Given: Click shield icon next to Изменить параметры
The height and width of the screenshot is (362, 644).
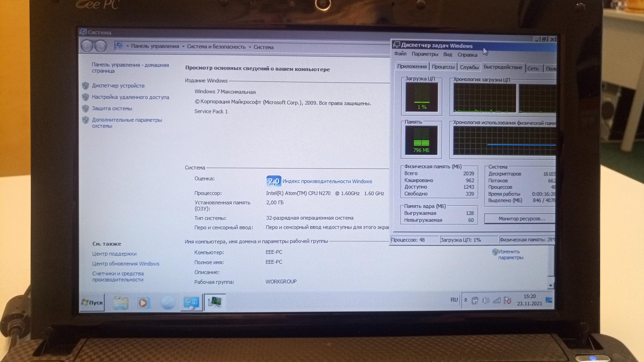Looking at the screenshot, I should point(495,252).
